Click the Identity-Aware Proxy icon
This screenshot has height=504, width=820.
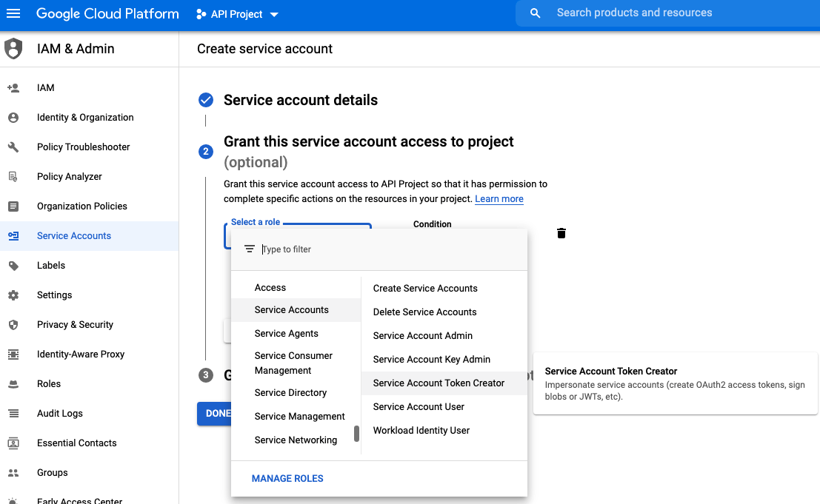point(13,355)
